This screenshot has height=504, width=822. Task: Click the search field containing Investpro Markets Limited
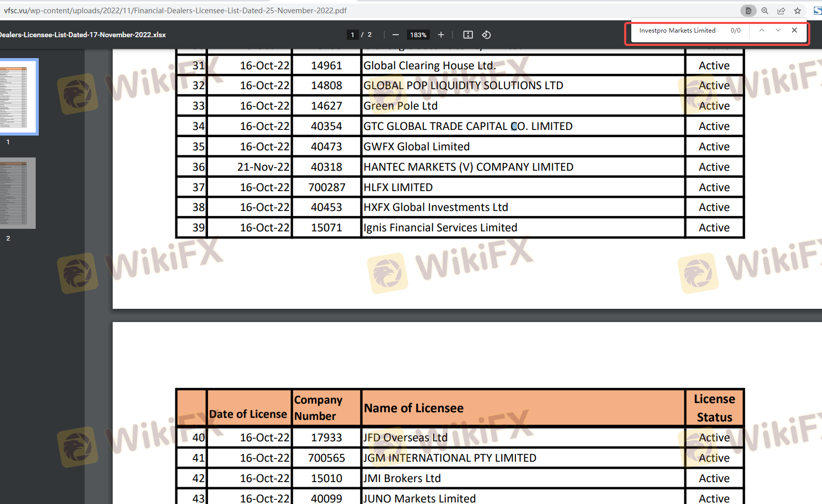677,31
